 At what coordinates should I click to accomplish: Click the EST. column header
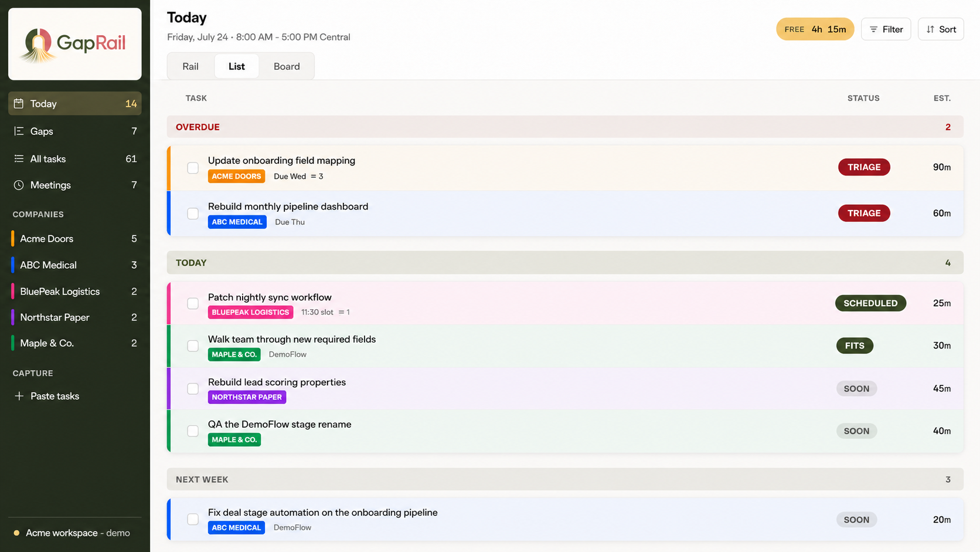942,98
